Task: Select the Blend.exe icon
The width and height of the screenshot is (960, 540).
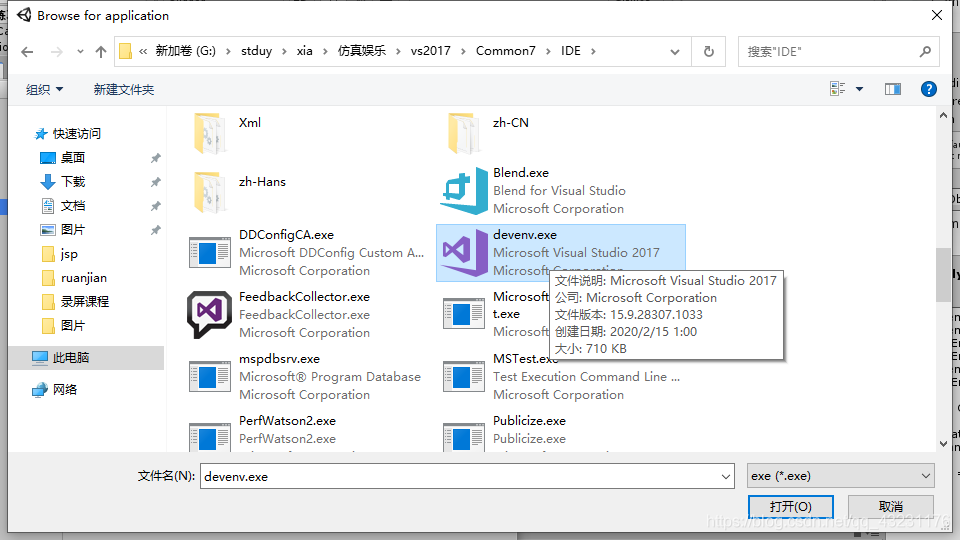Action: [x=463, y=190]
